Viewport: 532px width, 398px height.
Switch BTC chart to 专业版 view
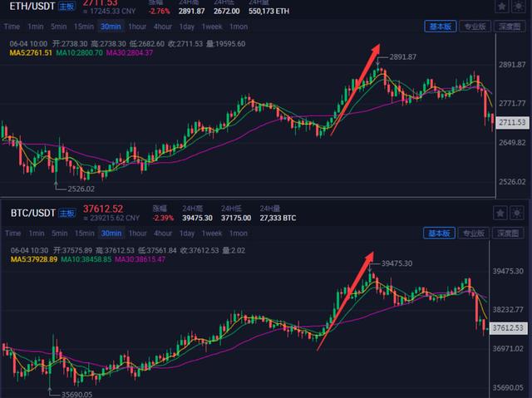pyautogui.click(x=475, y=233)
